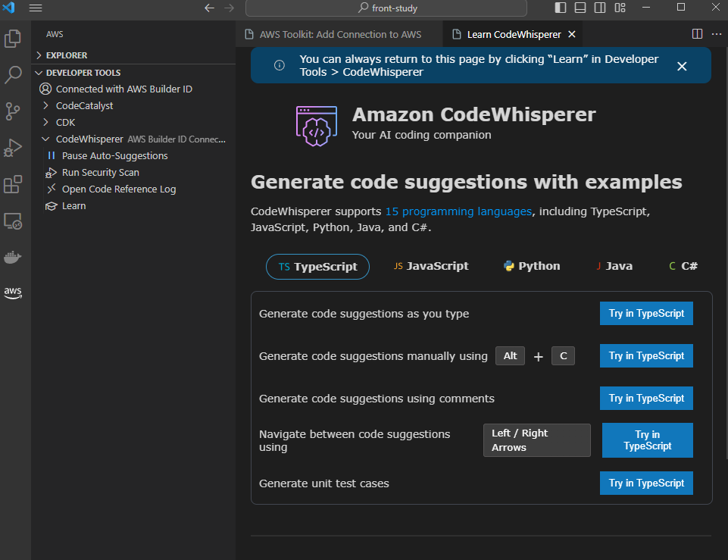
Task: Toggle the primary side bar layout icon
Action: (x=561, y=8)
